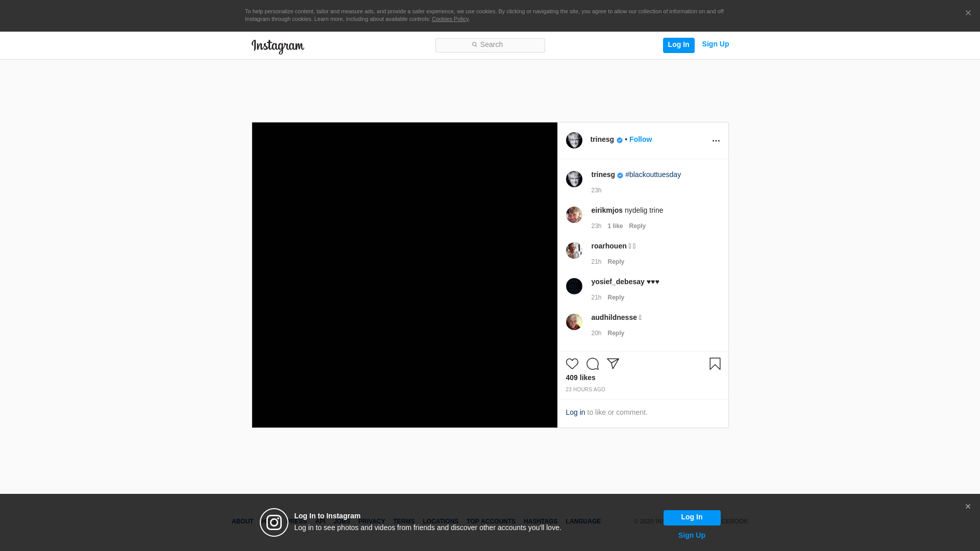The height and width of the screenshot is (551, 980).
Task: Open audhildnesse avatar
Action: pos(574,322)
